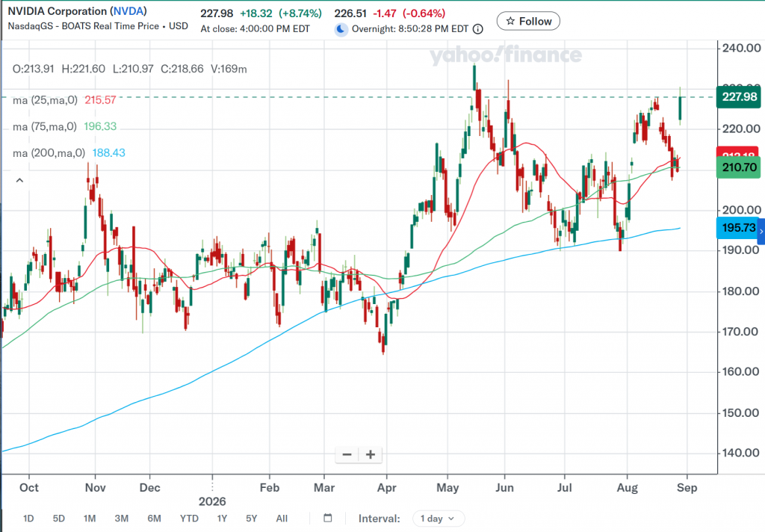Select the YTD time range
This screenshot has height=532, width=765.
[x=189, y=519]
